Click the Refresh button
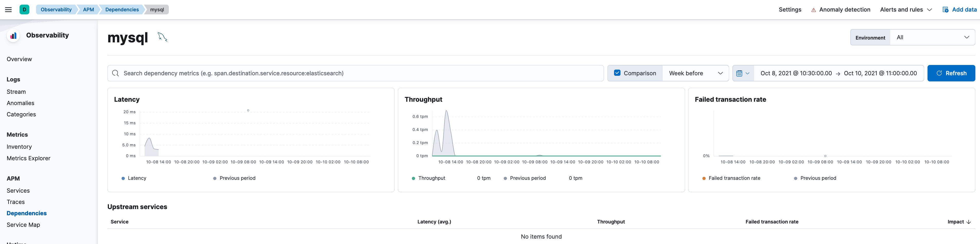 click(x=951, y=73)
